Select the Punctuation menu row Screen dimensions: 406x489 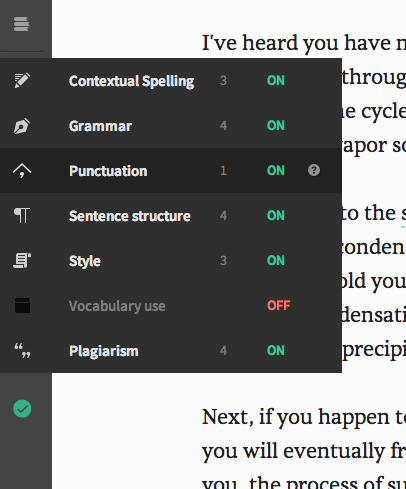171,170
